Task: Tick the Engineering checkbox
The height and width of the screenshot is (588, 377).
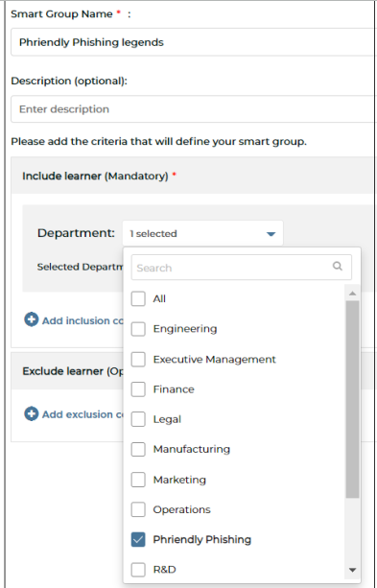Action: click(x=138, y=329)
